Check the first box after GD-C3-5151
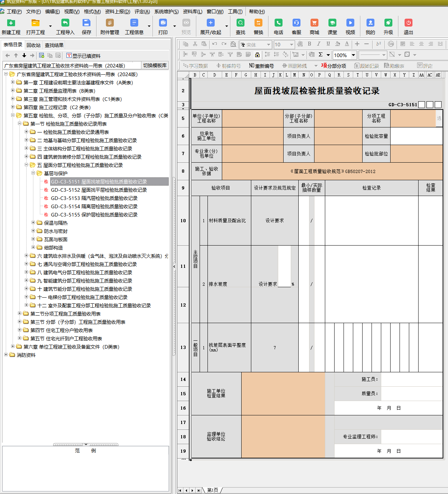448x494 pixels. 422,104
